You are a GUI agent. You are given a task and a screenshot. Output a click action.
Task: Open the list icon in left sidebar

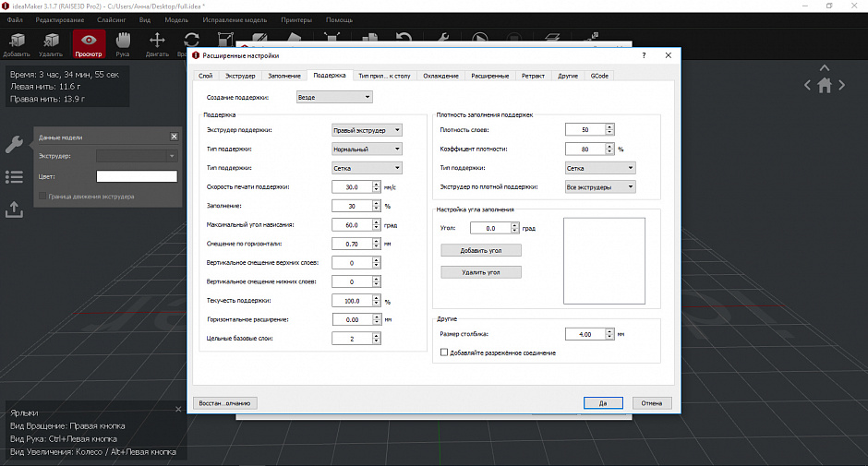(15, 177)
